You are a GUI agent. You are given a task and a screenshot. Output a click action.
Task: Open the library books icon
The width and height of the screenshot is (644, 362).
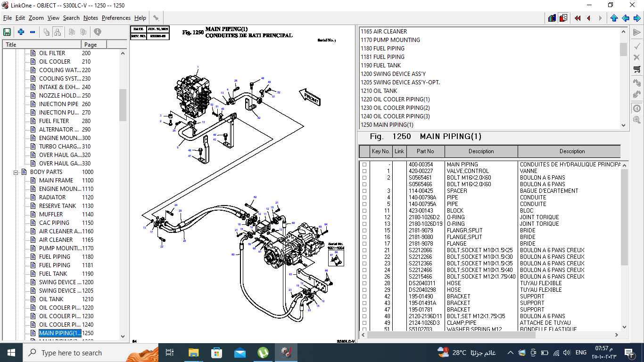coord(552,18)
